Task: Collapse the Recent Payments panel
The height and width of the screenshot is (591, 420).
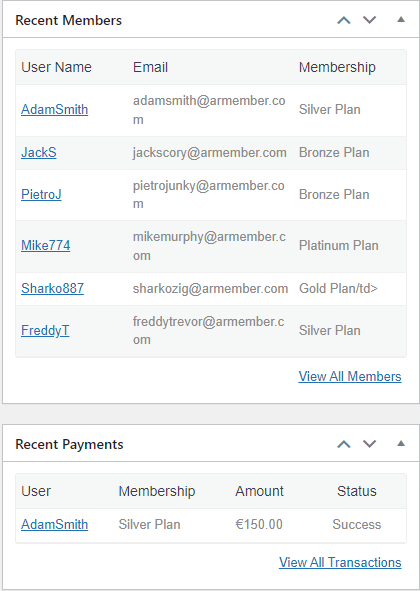Action: click(x=401, y=444)
